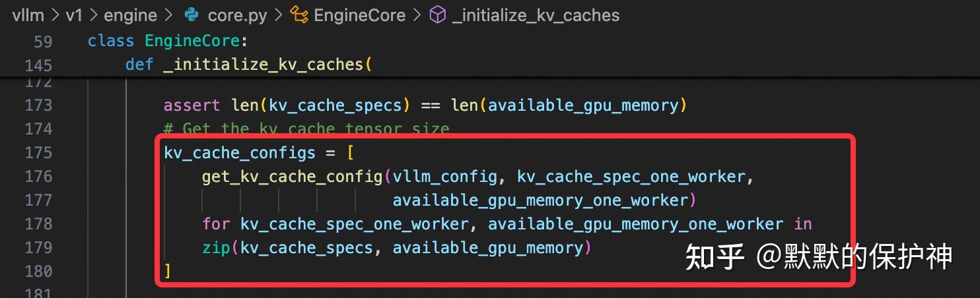Open the vllm breadcrumb folder
Screen dimensions: 980x298
(x=27, y=15)
